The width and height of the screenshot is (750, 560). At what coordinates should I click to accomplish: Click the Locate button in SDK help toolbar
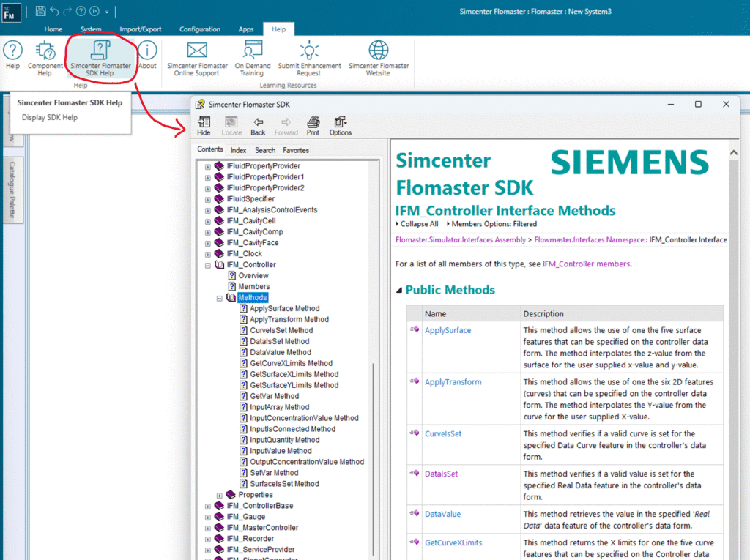click(x=231, y=126)
